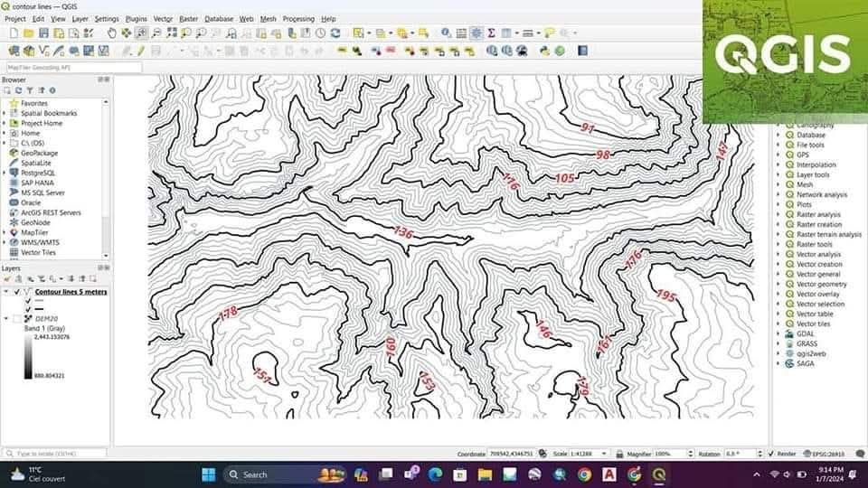Click the CRS globe icon beside EPSG code
Viewport: 868px width, 488px height.
point(807,454)
